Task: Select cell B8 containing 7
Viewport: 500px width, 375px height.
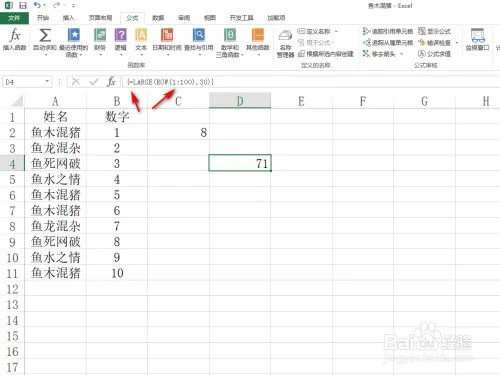Action: [117, 226]
